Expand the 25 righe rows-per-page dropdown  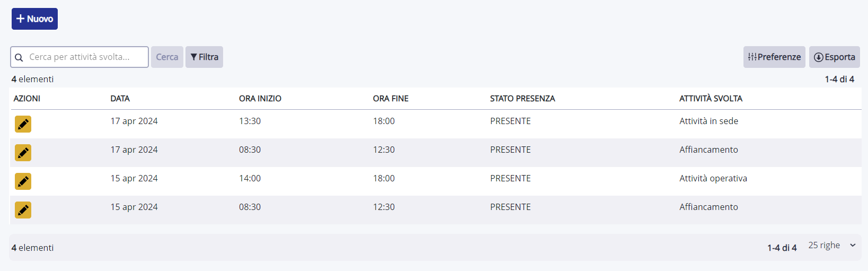pyautogui.click(x=832, y=245)
